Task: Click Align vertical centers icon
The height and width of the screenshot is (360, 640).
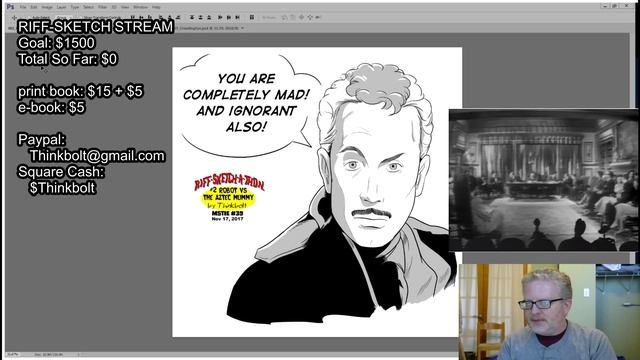Action: tap(141, 18)
